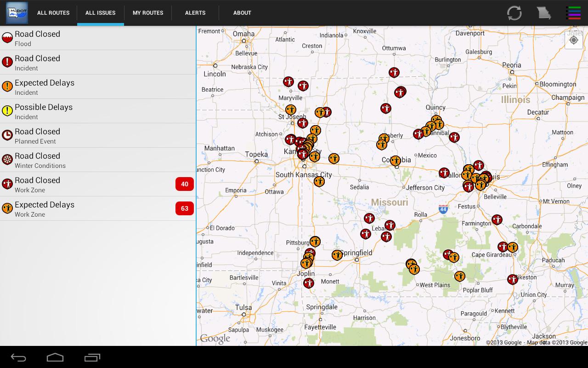Select the Road Closed Flood legend icon
This screenshot has height=368, width=588.
7,37
